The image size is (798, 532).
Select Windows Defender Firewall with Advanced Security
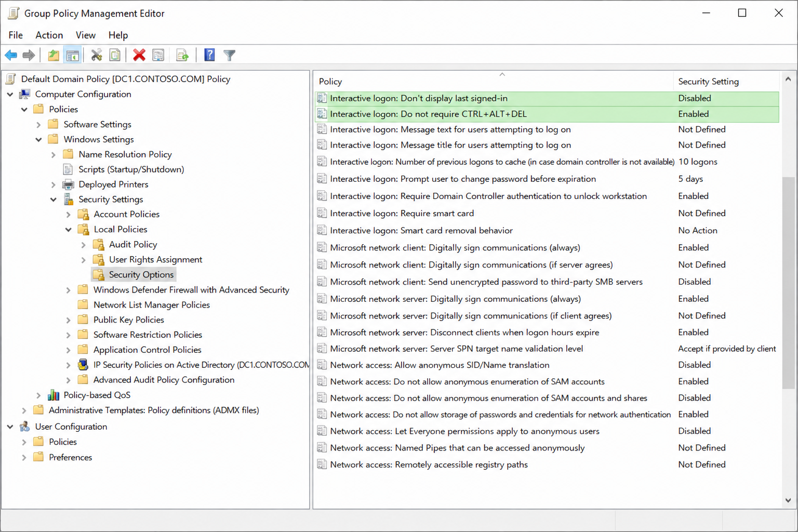pyautogui.click(x=191, y=290)
